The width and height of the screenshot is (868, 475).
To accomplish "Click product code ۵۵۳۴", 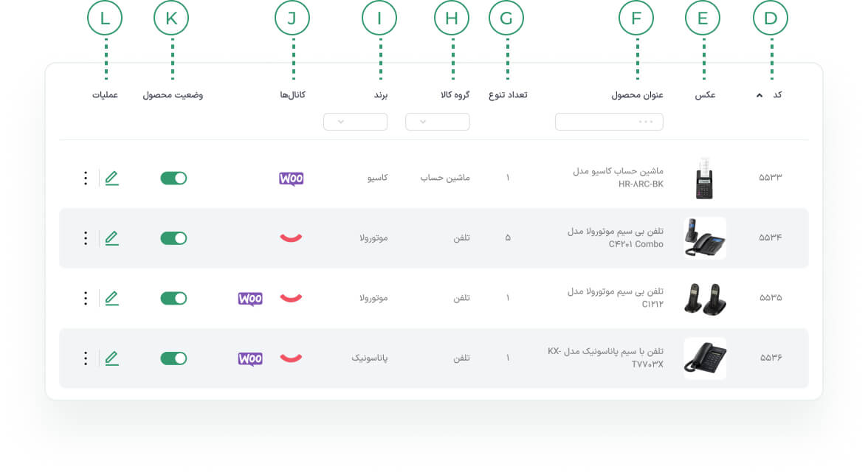I will pyautogui.click(x=770, y=237).
